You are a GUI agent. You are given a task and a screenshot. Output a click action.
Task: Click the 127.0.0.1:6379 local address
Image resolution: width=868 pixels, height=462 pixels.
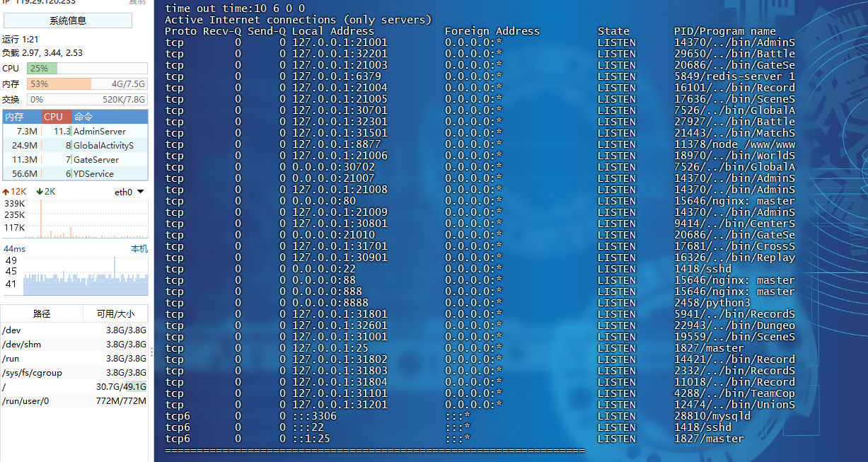click(x=337, y=76)
